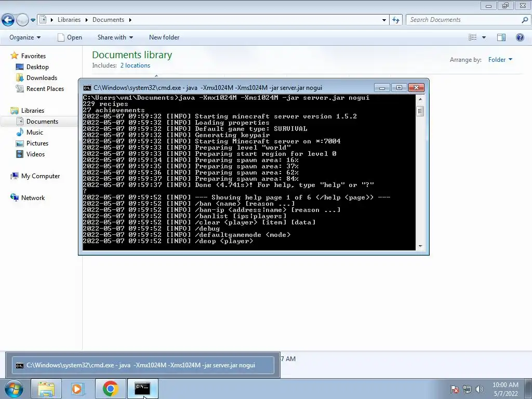This screenshot has width=532, height=399.
Task: Expand arrow after Documents in breadcrumb
Action: click(130, 20)
